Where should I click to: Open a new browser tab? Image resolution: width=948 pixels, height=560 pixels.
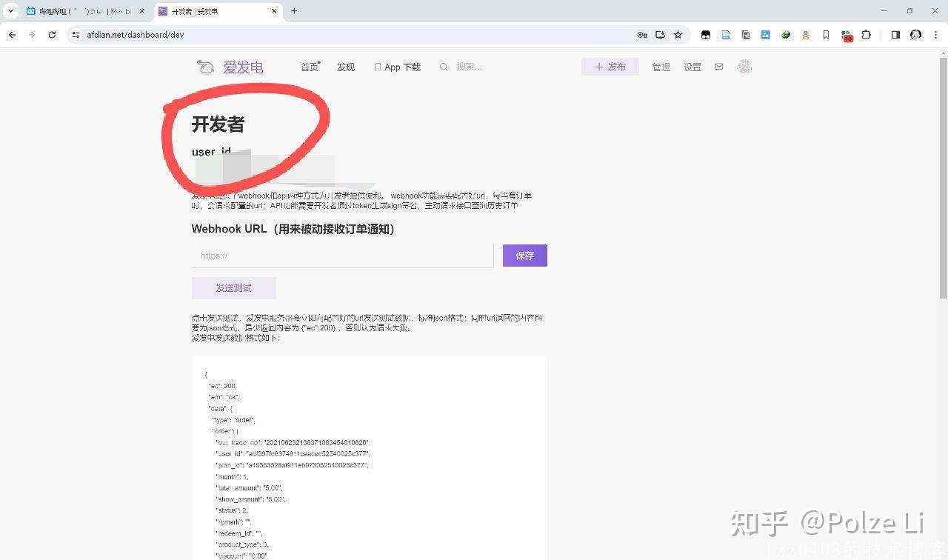[x=294, y=11]
